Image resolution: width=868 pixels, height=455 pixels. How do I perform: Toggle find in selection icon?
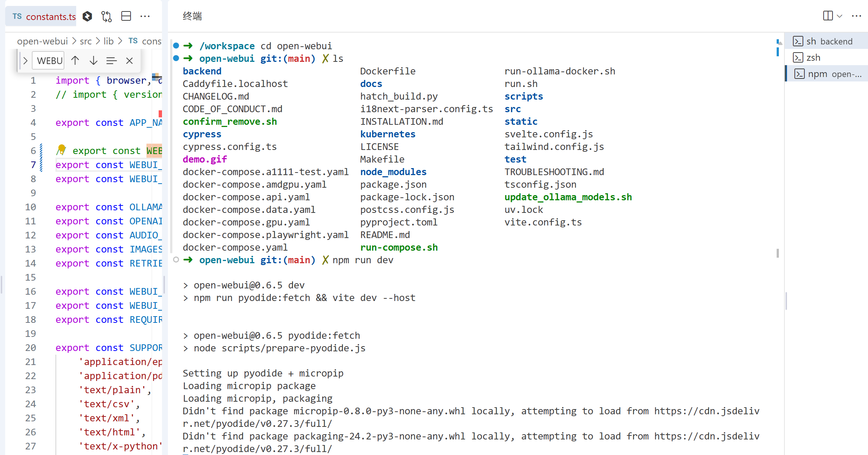pos(111,60)
